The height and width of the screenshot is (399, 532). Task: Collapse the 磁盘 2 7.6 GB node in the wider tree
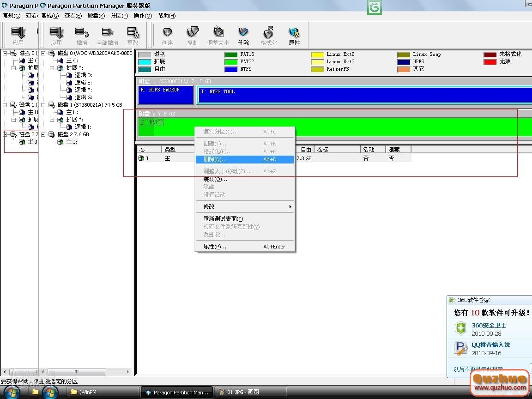coord(43,134)
